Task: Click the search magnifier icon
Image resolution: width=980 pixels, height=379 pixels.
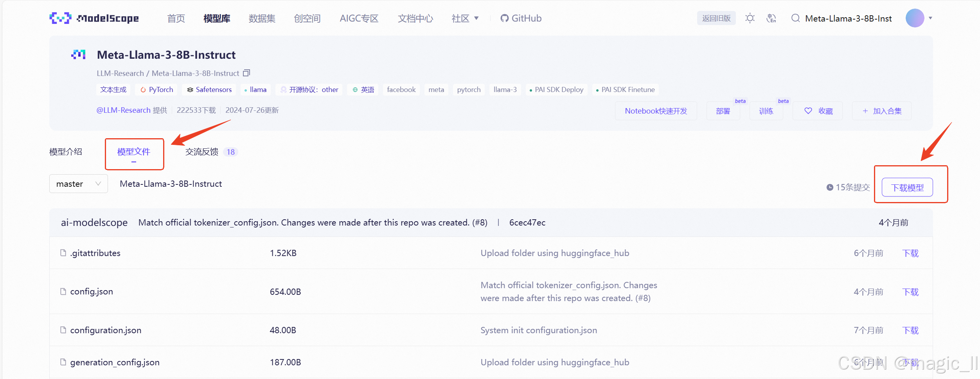Action: pyautogui.click(x=795, y=18)
